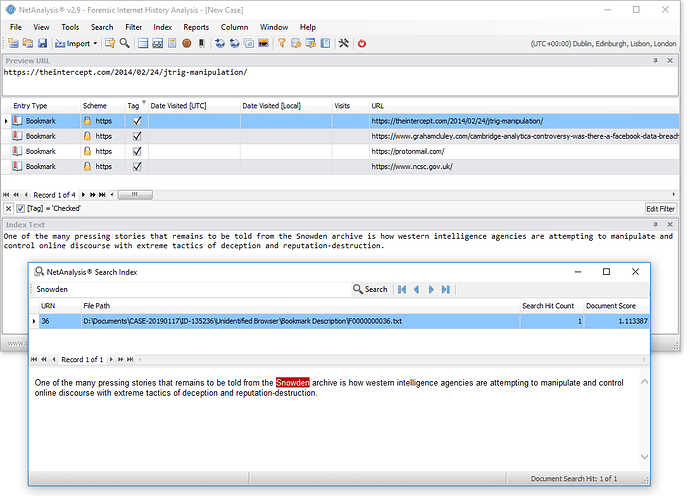
Task: Click the bookmark ribbon icon
Action: tap(202, 43)
